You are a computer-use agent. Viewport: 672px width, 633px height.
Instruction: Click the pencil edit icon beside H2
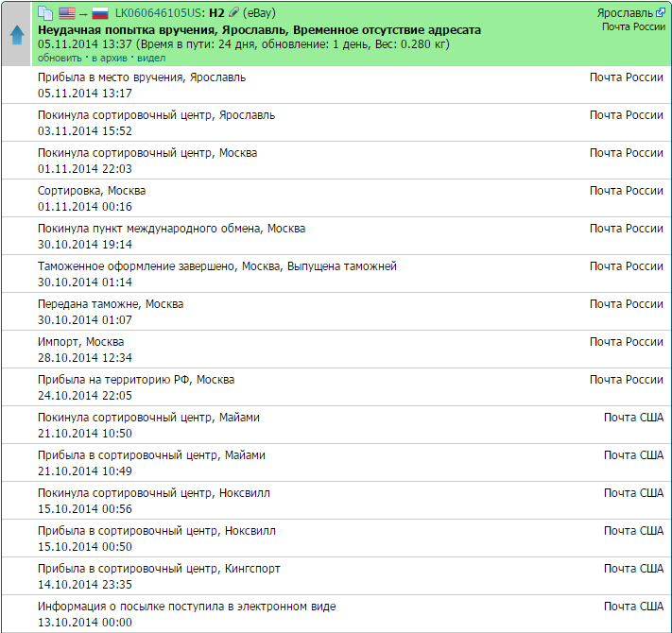pos(233,13)
